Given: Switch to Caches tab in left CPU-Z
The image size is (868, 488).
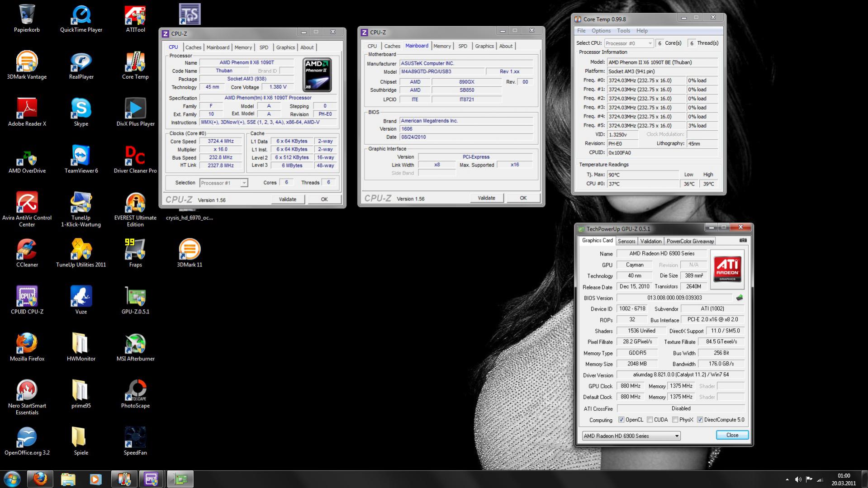Looking at the screenshot, I should click(193, 47).
